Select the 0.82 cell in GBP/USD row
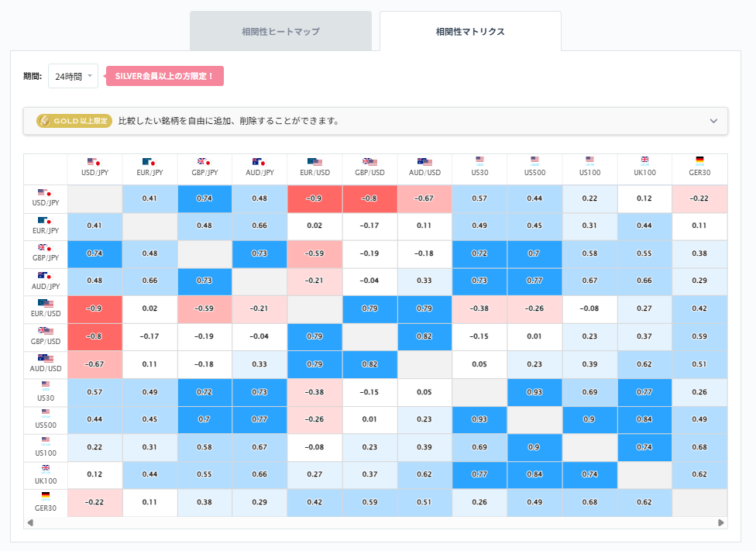This screenshot has width=756, height=551. coord(424,336)
